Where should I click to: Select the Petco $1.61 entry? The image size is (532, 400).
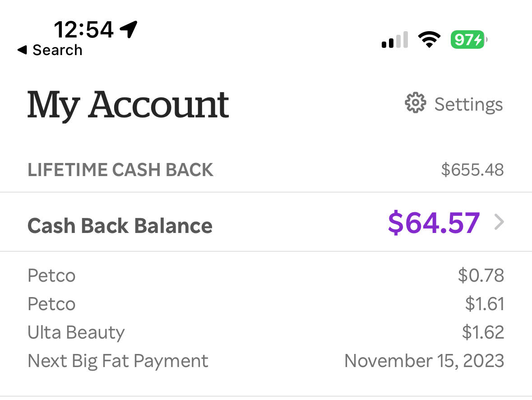coord(266,304)
